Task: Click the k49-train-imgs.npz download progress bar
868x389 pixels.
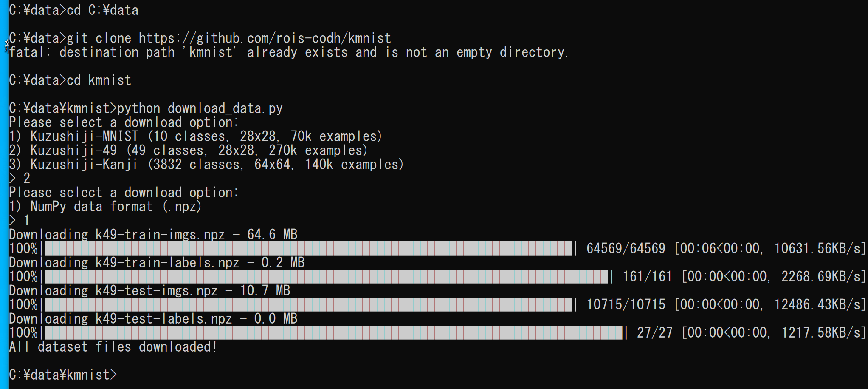Action: point(308,248)
